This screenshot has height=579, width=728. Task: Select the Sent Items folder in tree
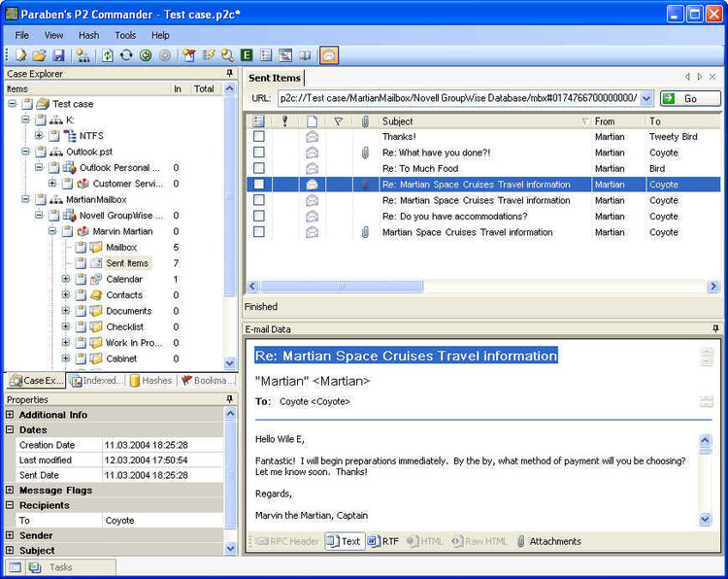click(127, 263)
